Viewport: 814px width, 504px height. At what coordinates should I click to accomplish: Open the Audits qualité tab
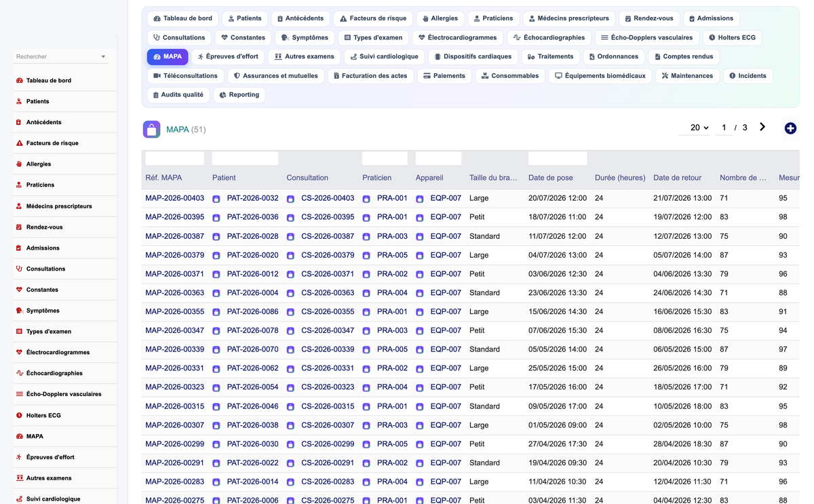tap(178, 95)
